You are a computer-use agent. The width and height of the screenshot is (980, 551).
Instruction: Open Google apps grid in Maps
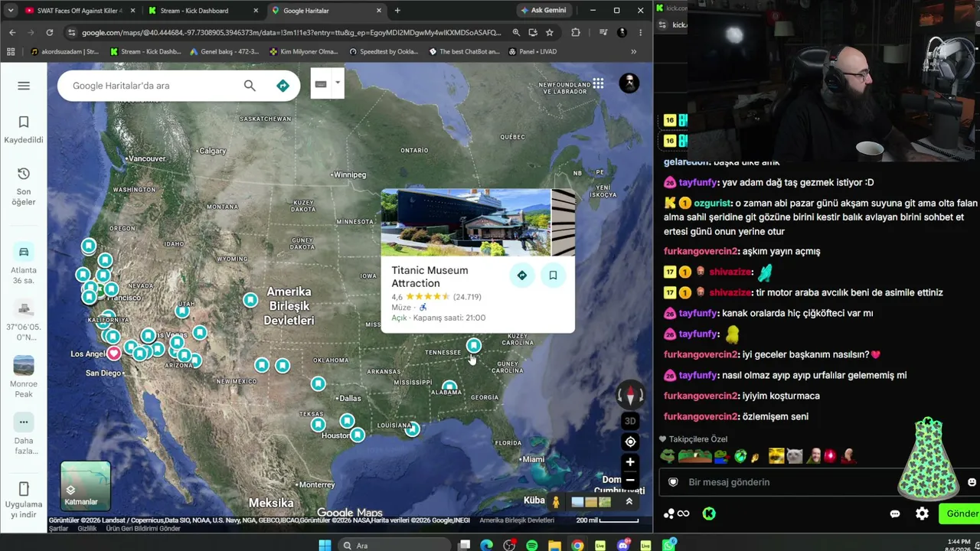tap(598, 84)
